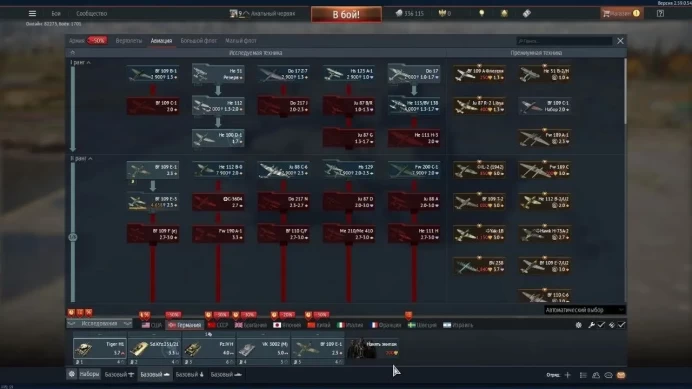
Task: Select the Tiger H1 crew slot
Action: (99, 348)
